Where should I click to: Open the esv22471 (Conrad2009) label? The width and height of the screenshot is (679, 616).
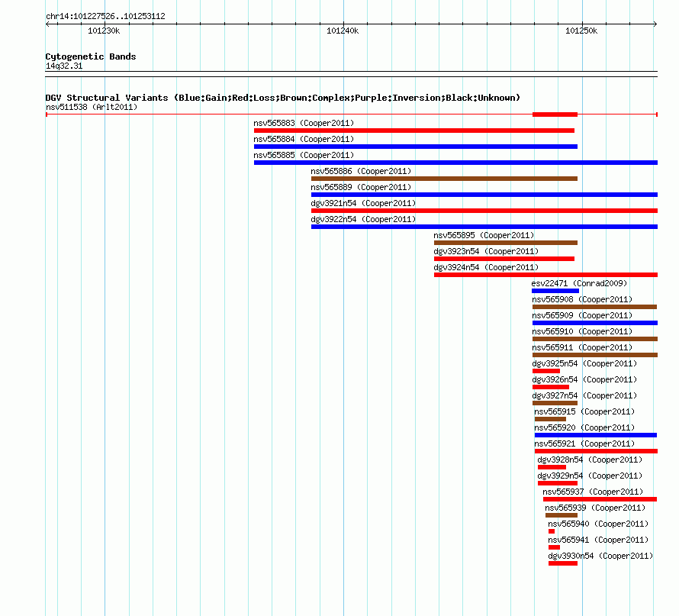(x=579, y=283)
